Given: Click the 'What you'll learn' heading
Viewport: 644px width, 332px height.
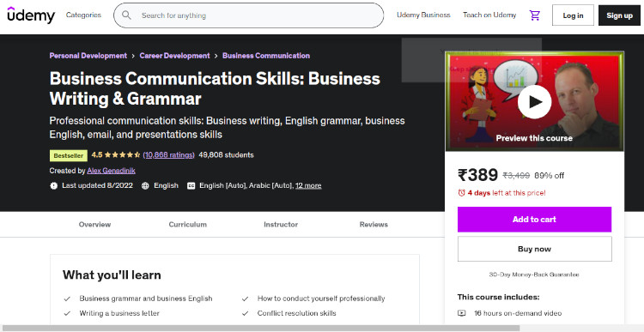Looking at the screenshot, I should (112, 275).
